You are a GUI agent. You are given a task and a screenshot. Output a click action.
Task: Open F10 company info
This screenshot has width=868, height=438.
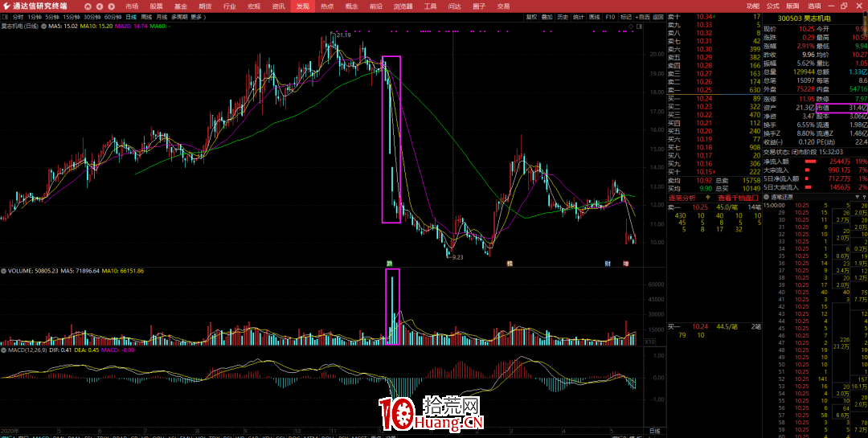(610, 17)
